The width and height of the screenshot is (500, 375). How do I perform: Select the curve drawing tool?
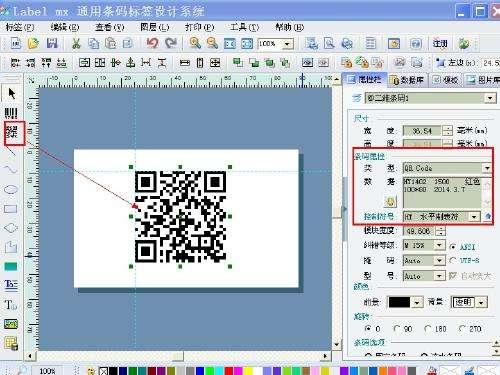[x=11, y=169]
